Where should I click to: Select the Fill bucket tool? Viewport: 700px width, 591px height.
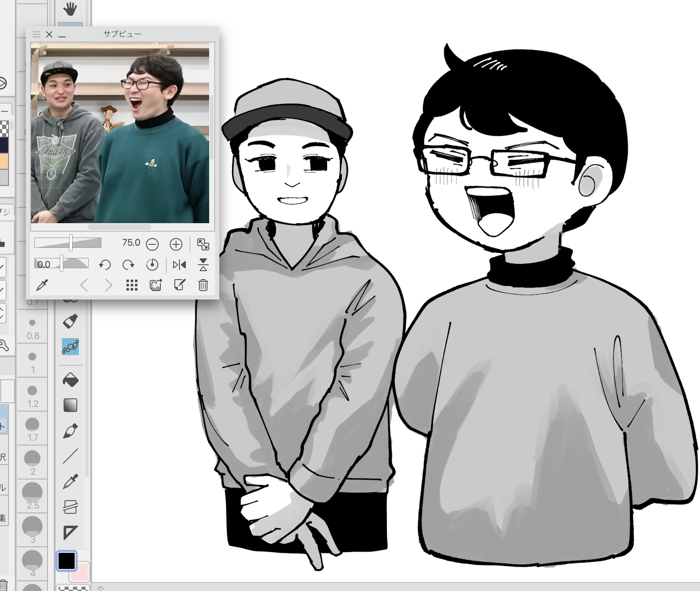70,380
